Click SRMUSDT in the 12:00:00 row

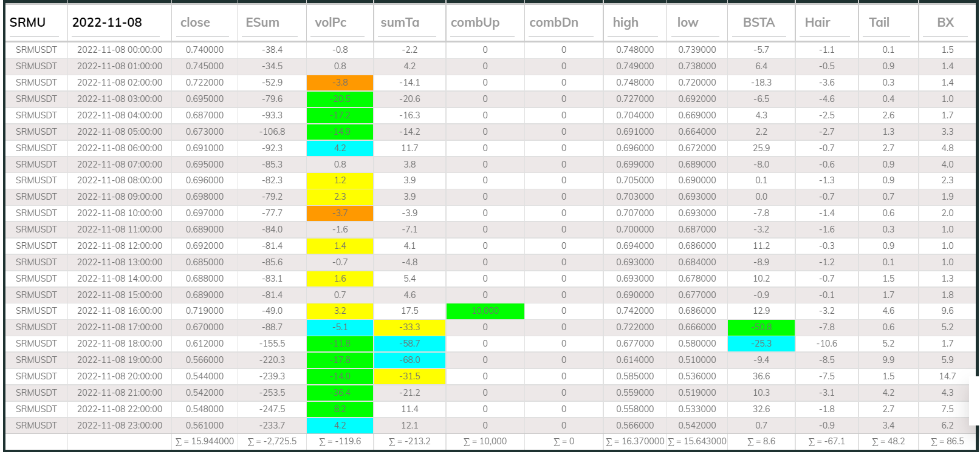click(36, 246)
